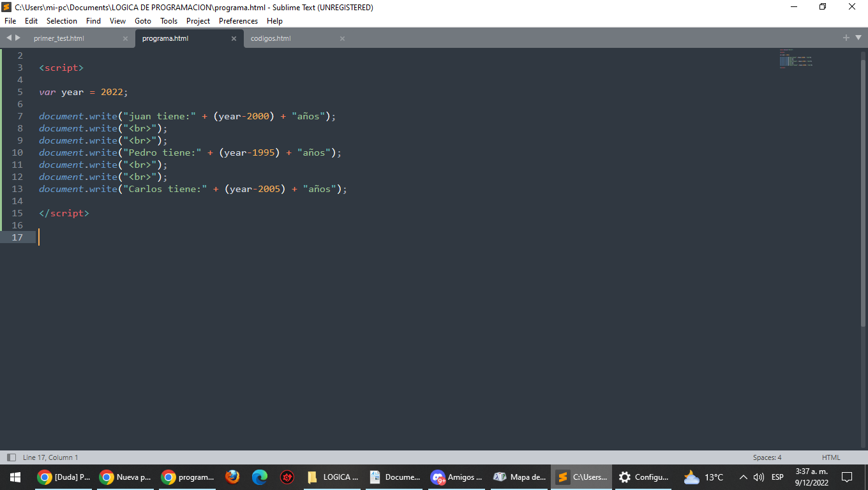This screenshot has height=490, width=868.
Task: Open the Project menu
Action: tap(198, 21)
